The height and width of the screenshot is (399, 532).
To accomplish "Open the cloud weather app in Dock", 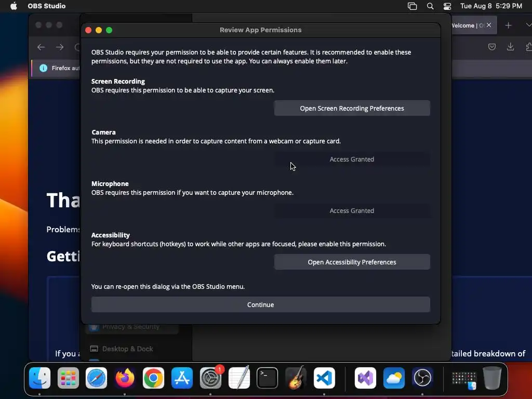I will click(394, 378).
